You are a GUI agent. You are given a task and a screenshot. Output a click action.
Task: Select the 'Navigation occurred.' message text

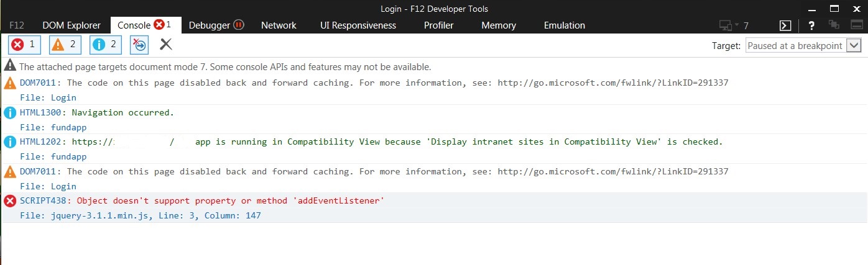pos(123,112)
